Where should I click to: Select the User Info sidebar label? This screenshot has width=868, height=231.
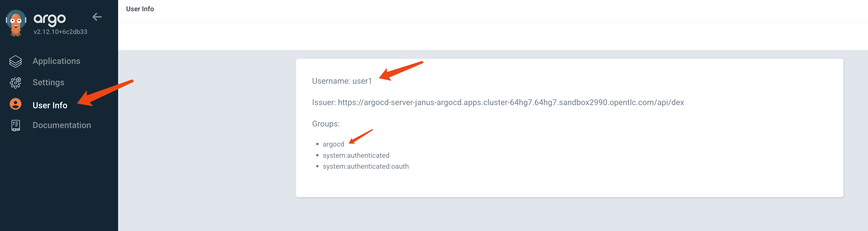point(50,105)
